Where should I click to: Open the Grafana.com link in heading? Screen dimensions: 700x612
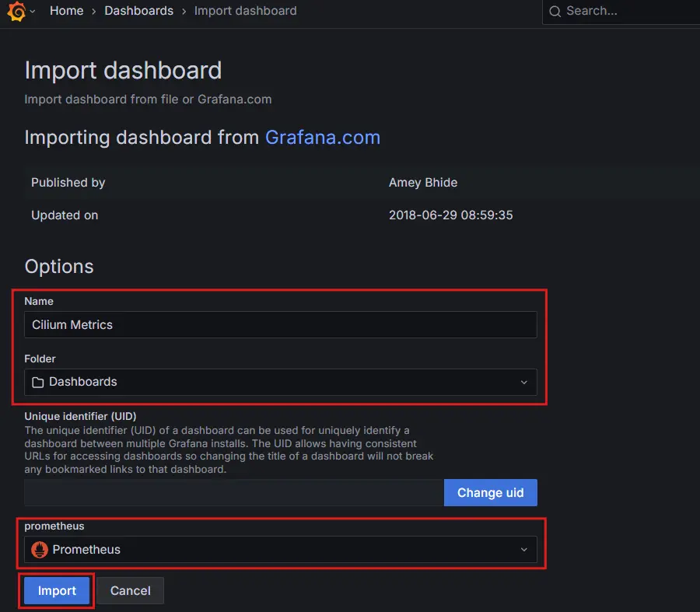(x=323, y=138)
